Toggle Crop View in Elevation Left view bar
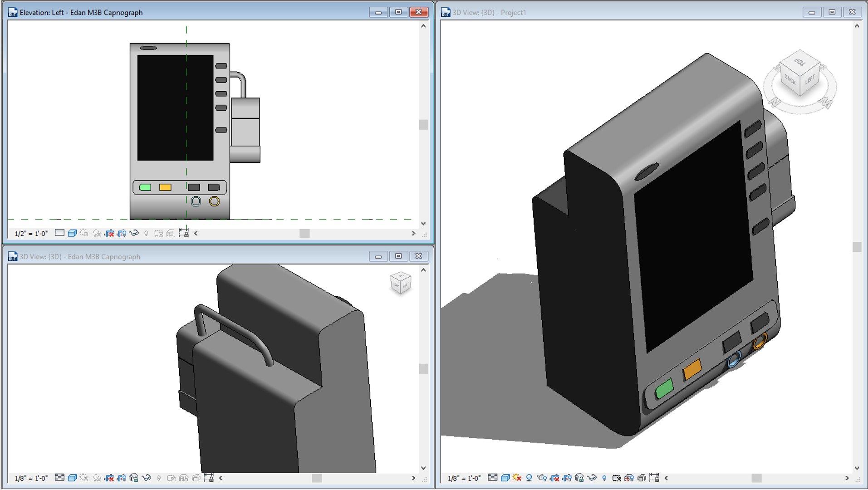Image resolution: width=868 pixels, height=490 pixels. [x=109, y=233]
